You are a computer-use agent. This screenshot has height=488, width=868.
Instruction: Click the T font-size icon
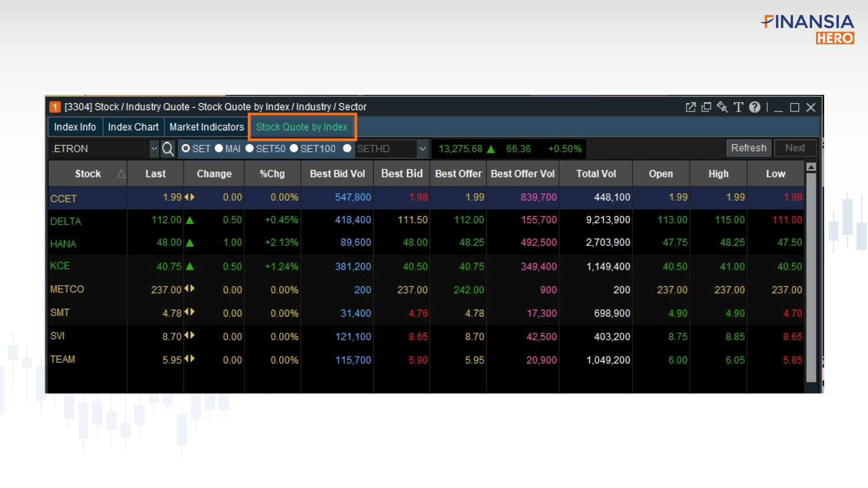[738, 108]
